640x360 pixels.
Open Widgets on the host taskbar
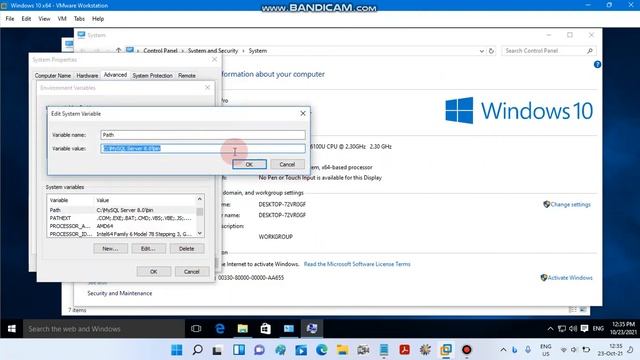239,350
